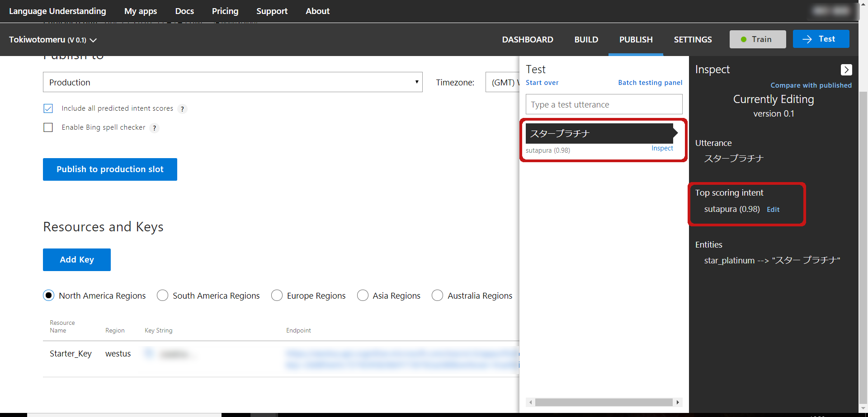Click the Resource Name column header
Screen dimensions: 868x417
pos(62,327)
